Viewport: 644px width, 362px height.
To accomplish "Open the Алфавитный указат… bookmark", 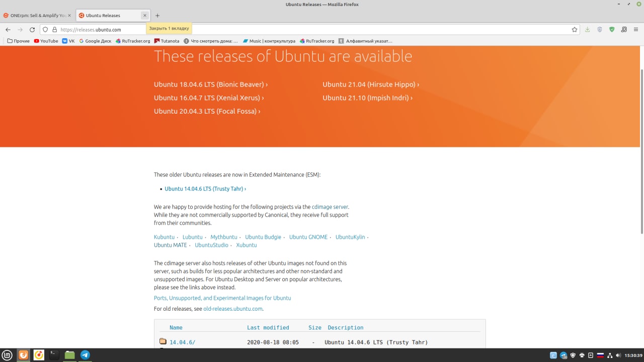I will [365, 41].
